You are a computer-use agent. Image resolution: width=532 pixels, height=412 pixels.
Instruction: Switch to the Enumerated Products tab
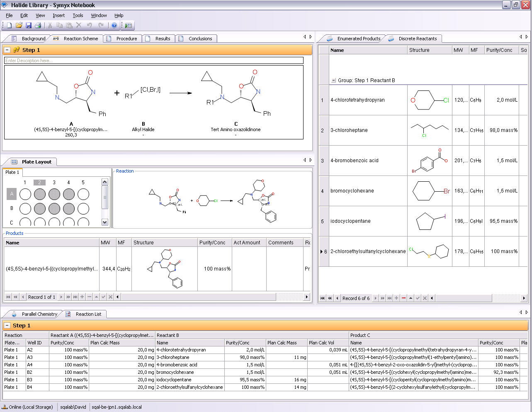coord(354,39)
